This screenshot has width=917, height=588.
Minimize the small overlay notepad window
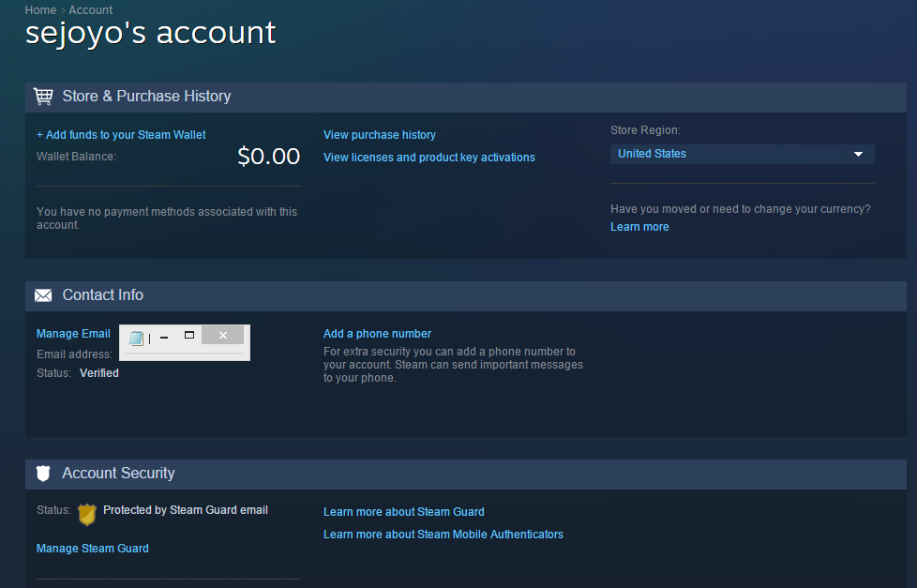(x=164, y=337)
